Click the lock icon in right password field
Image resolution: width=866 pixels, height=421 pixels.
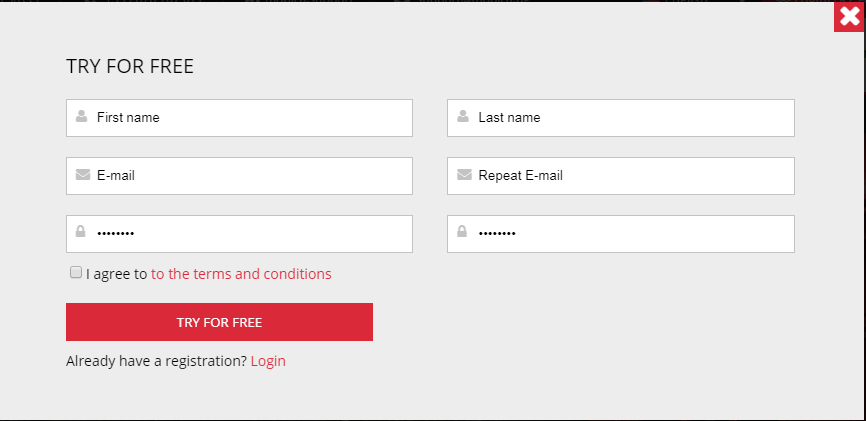tap(463, 233)
